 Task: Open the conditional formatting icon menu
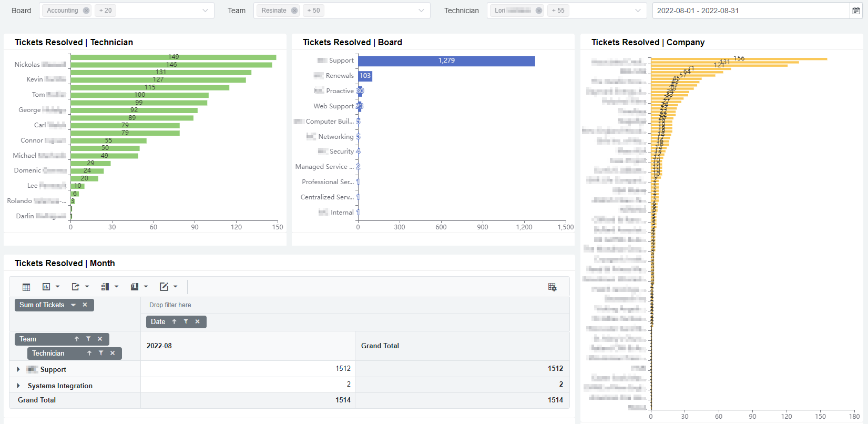(x=168, y=287)
